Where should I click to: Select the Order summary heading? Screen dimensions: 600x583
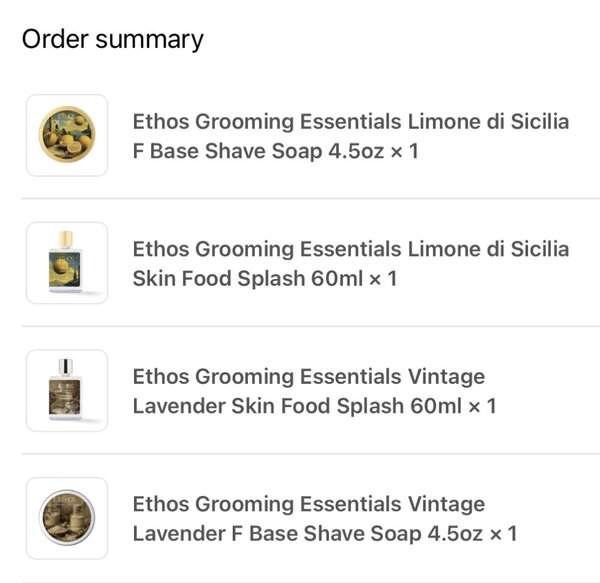pos(112,40)
